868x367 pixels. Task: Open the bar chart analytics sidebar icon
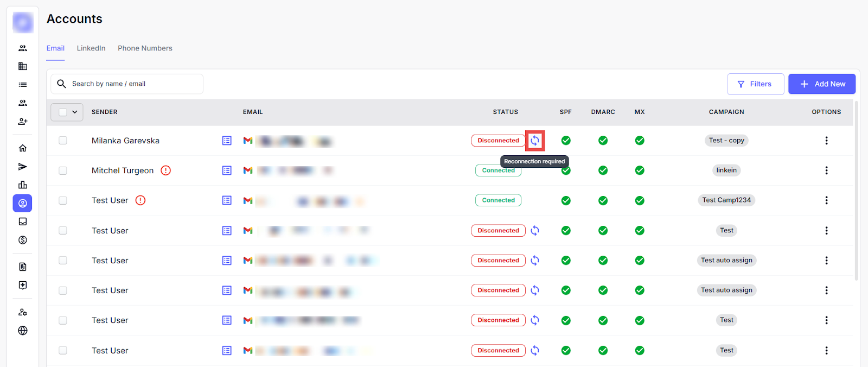pos(23,185)
